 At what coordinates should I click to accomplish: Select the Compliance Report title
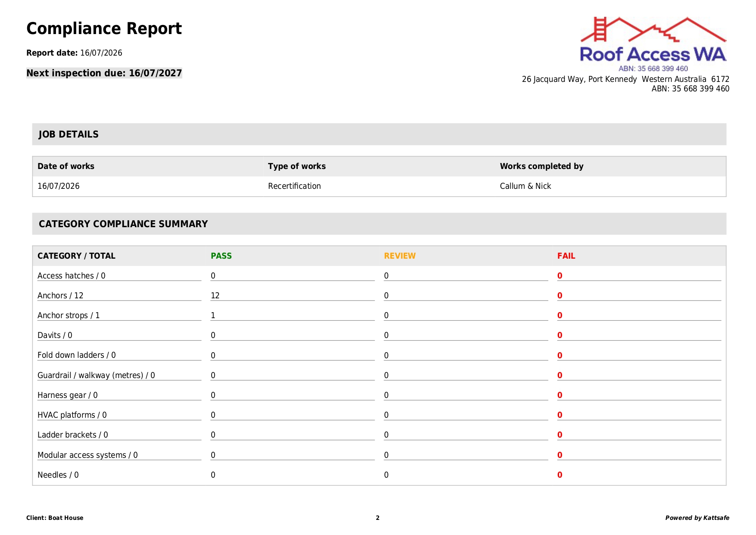pos(104,28)
